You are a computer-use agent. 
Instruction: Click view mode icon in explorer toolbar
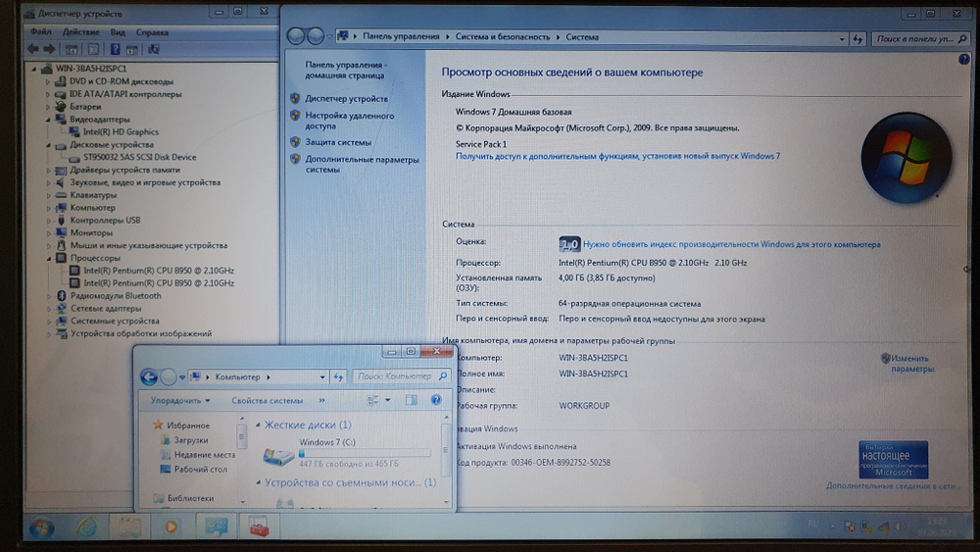(373, 400)
